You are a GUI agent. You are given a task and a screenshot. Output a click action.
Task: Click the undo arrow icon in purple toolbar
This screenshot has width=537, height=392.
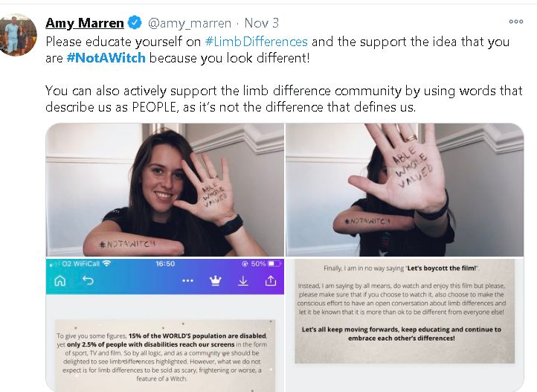pos(88,280)
